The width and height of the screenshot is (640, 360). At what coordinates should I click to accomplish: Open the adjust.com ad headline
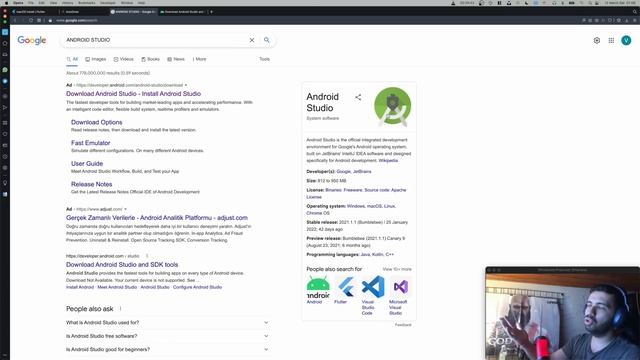[x=157, y=218]
